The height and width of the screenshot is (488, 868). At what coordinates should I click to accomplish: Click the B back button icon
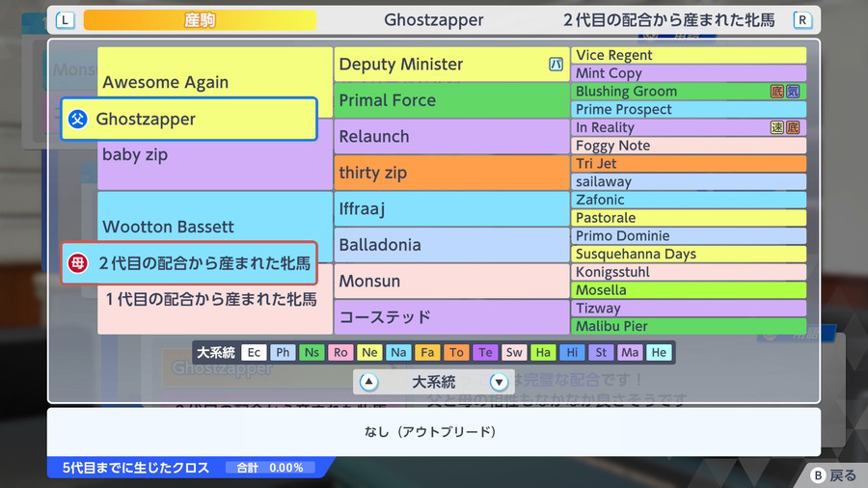[818, 475]
